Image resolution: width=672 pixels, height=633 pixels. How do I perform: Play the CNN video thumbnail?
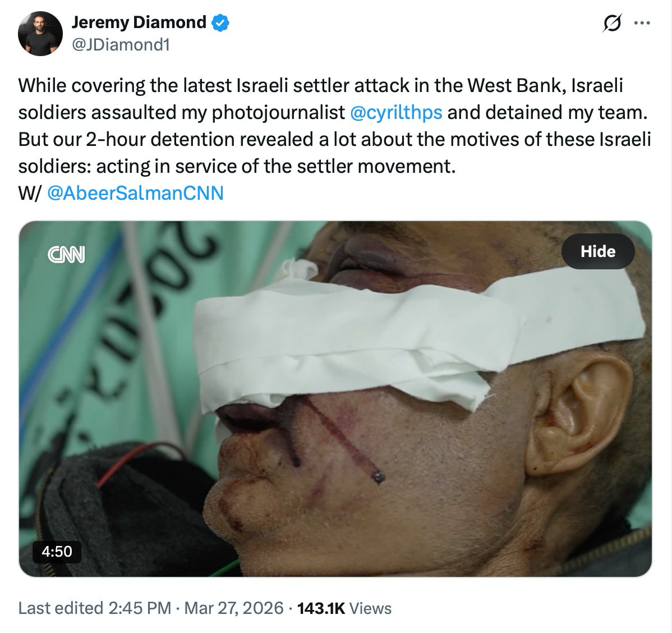point(335,398)
